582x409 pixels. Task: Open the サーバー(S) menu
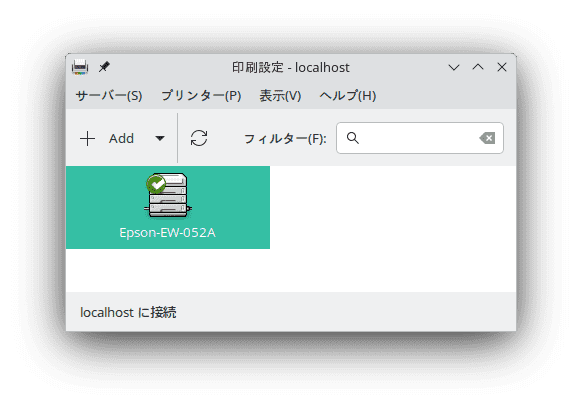coord(109,96)
